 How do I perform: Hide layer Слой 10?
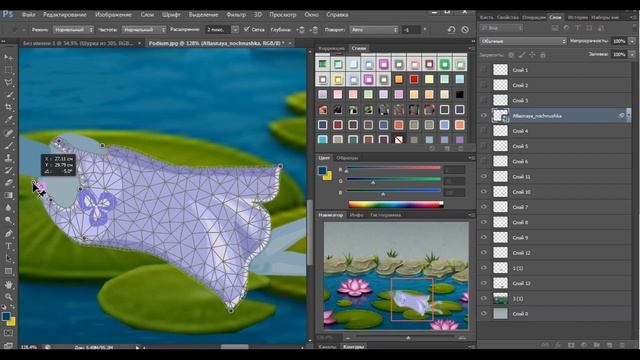(484, 191)
